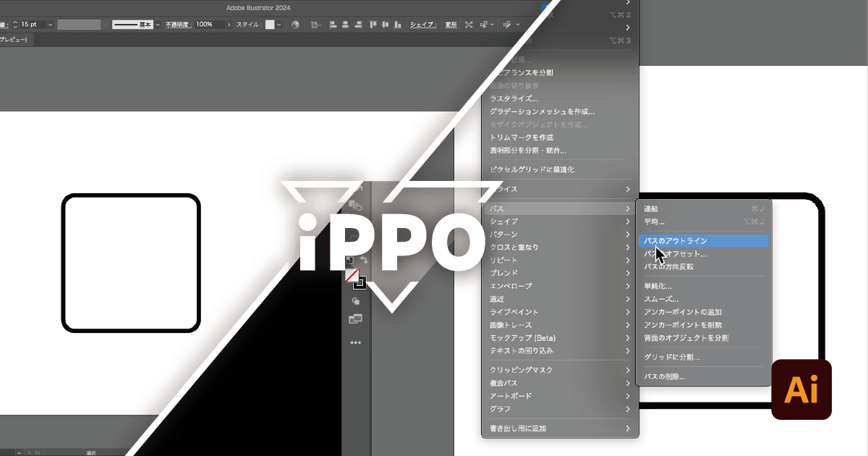This screenshot has width=868, height=456.
Task: Expand the パターン submenu
Action: pyautogui.click(x=560, y=235)
